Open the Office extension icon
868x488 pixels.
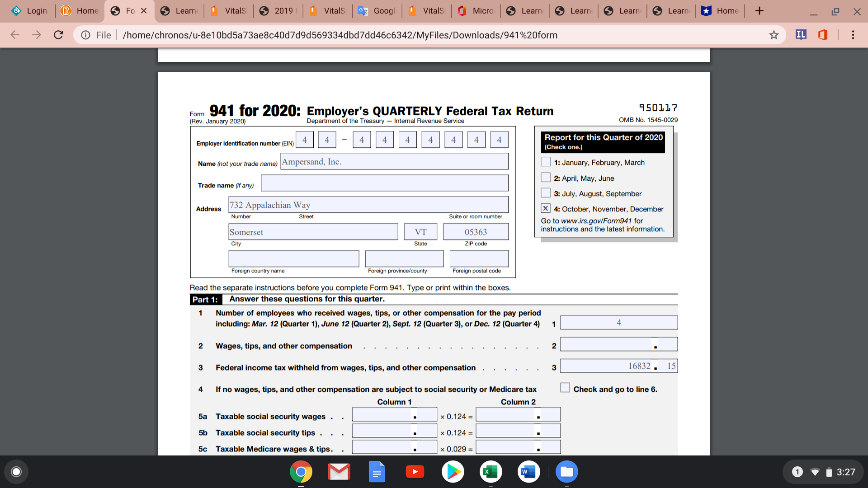(823, 35)
